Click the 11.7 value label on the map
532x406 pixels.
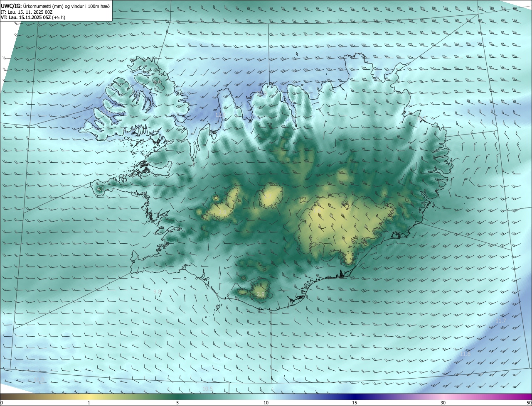501,321
